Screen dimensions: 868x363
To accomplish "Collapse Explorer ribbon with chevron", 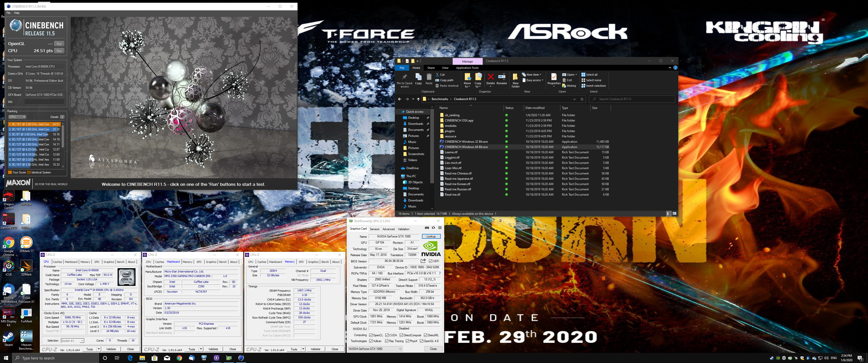I will point(669,68).
